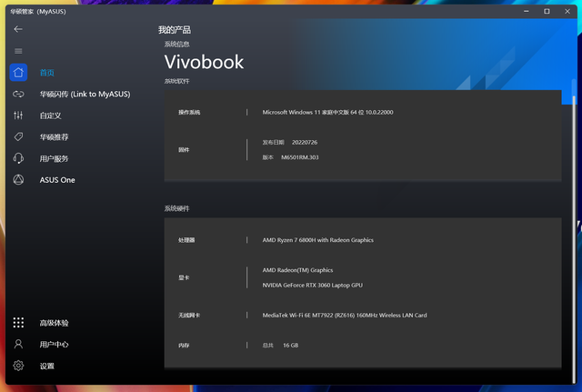Select the Microsoft Windows 11 OS version text

click(327, 112)
